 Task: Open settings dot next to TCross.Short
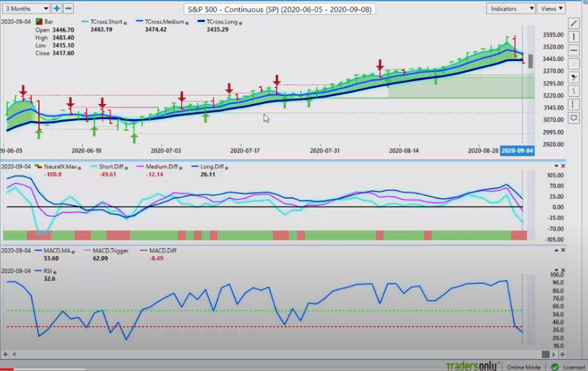point(125,23)
